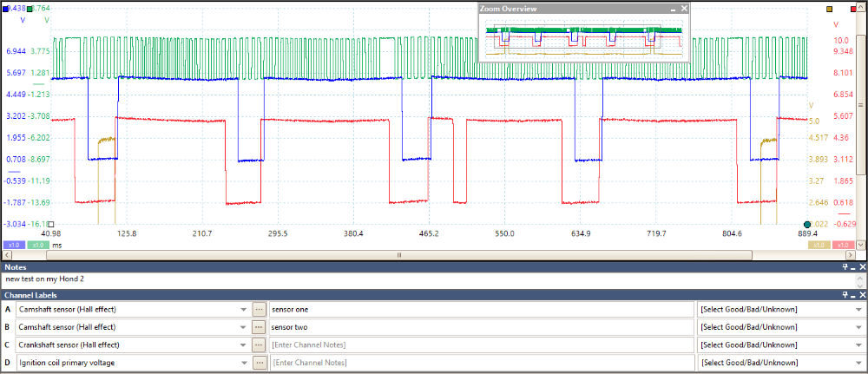Click the white square time ruler handle
The image size is (868, 374).
(x=50, y=225)
